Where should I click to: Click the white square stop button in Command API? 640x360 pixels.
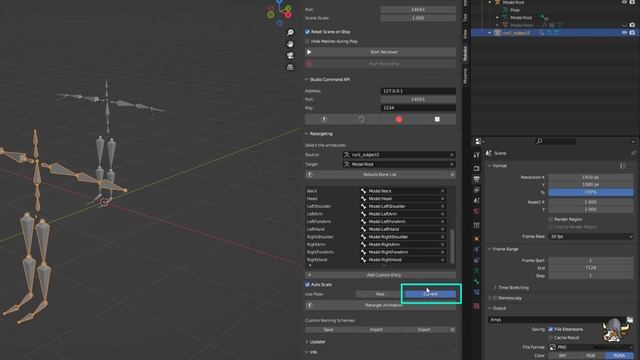click(437, 119)
